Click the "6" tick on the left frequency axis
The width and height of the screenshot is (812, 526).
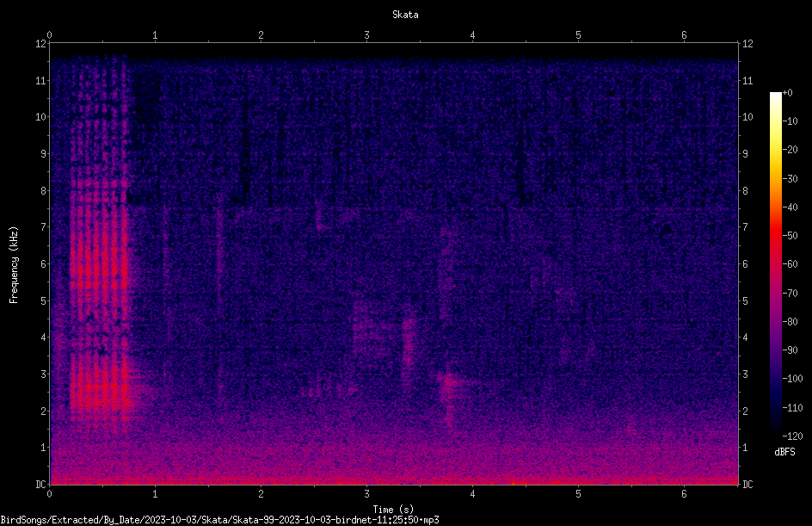[x=43, y=263]
